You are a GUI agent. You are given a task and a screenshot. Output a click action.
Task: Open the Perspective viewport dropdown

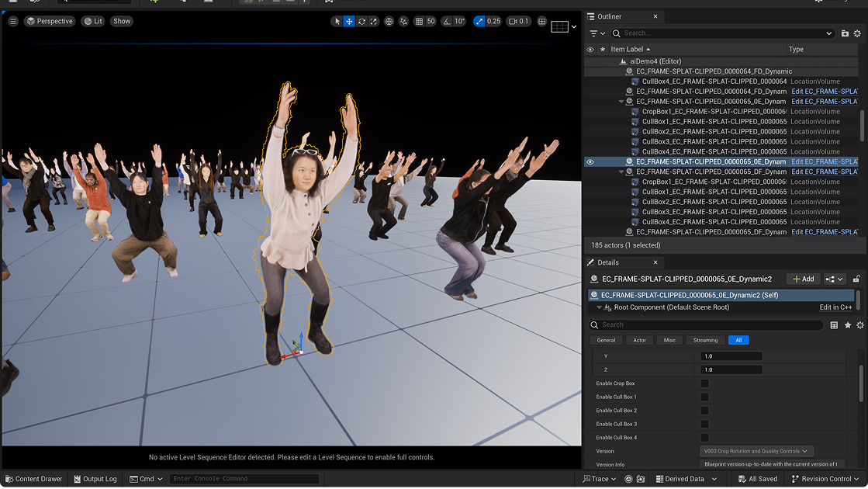coord(50,21)
